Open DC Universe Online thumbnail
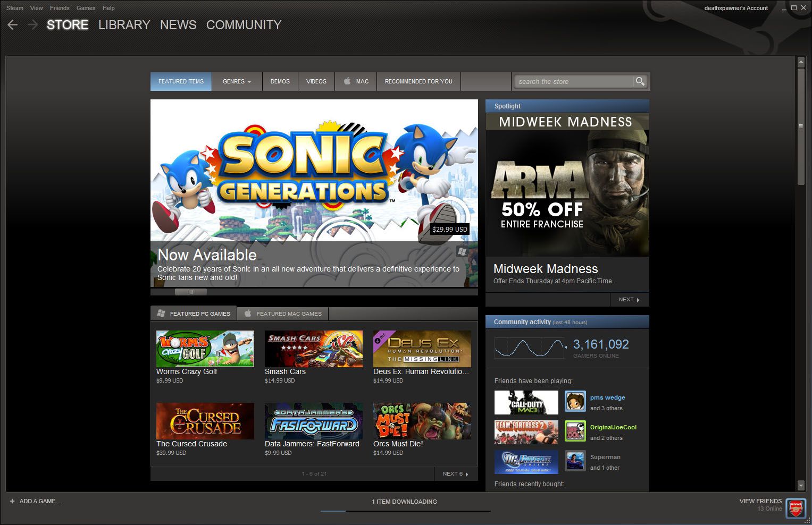Screen dimensions: 812x525 (x=526, y=462)
